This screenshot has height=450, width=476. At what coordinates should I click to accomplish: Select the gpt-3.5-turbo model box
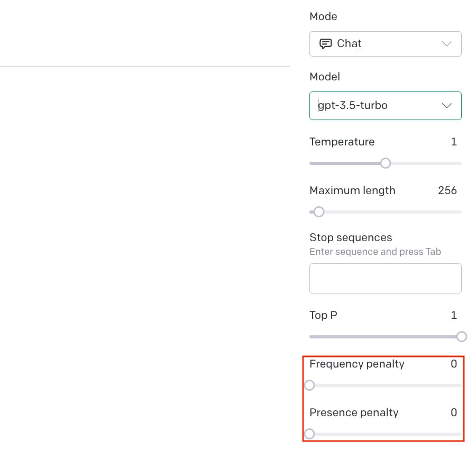pyautogui.click(x=385, y=106)
